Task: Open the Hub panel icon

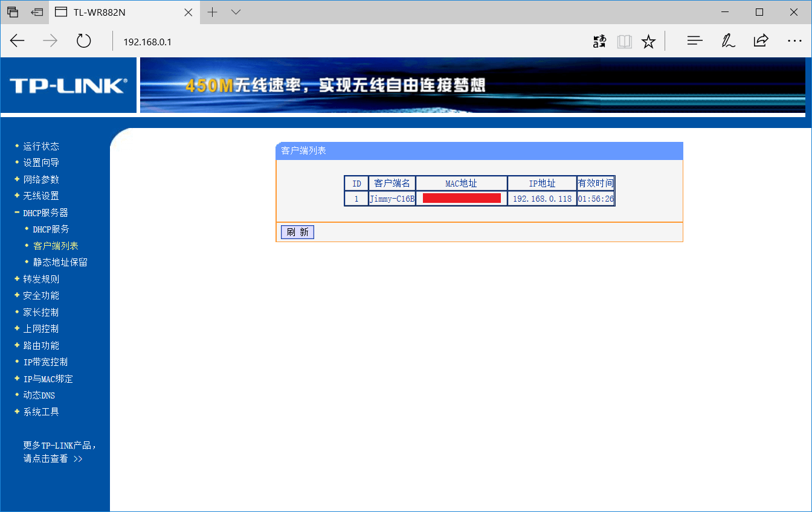Action: (695, 40)
